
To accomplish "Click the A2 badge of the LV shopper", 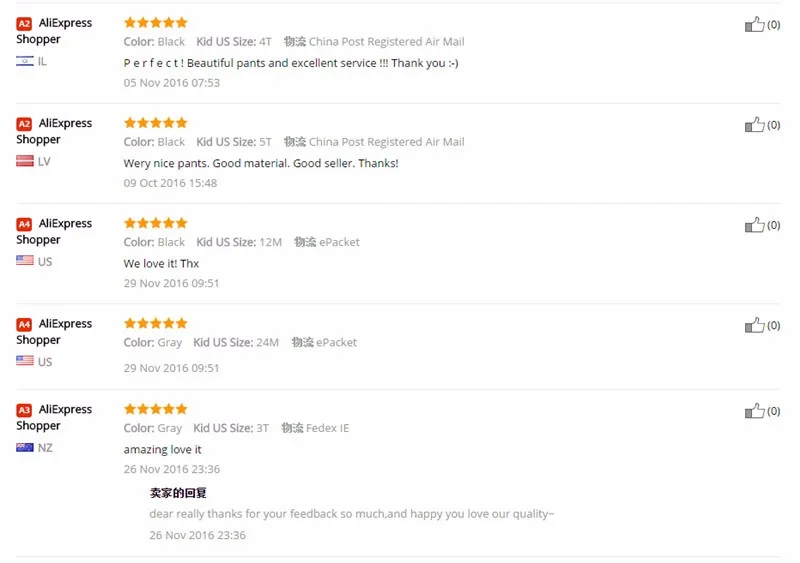I will coord(24,124).
